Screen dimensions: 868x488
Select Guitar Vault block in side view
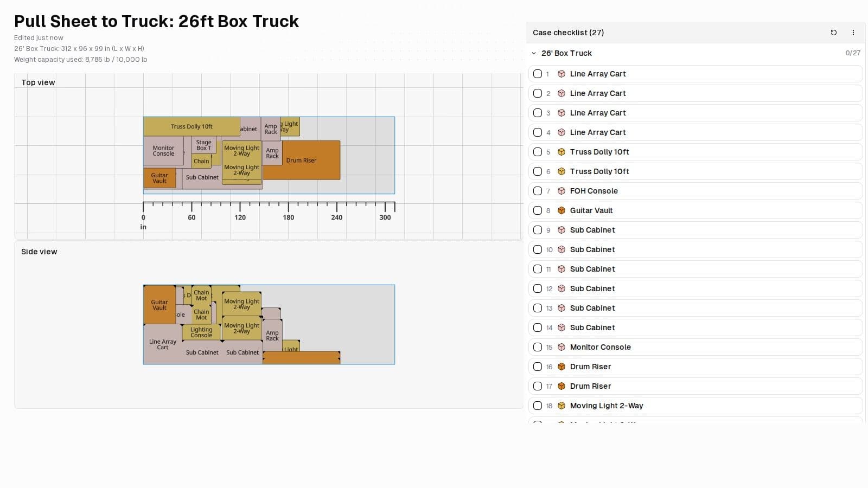tap(159, 305)
